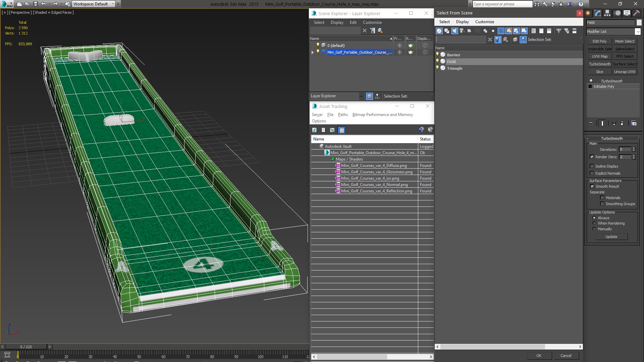Expand the Mini_Golf_Portable_Outdoor_Course layer

[x=313, y=52]
